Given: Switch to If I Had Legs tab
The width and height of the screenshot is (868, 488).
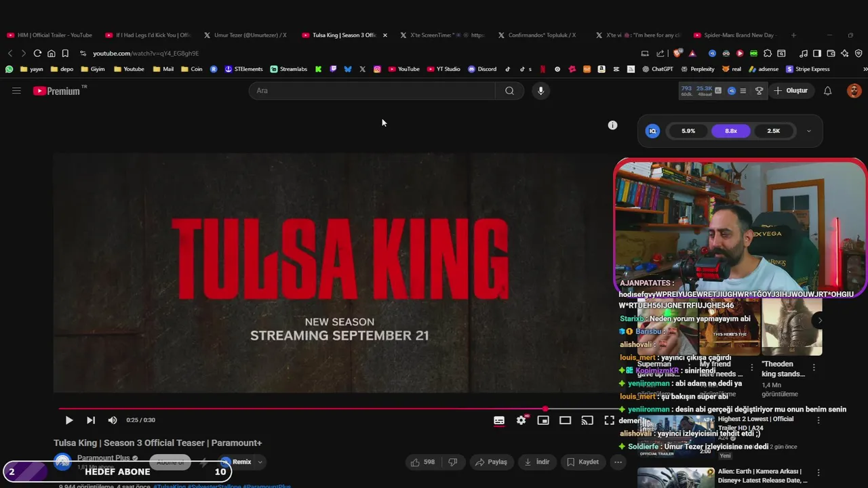Looking at the screenshot, I should [x=148, y=35].
